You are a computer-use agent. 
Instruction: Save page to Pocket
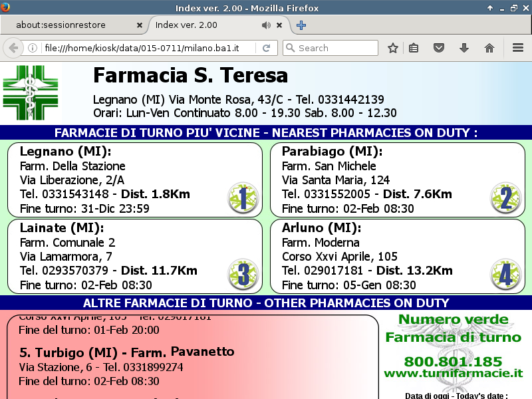point(439,48)
